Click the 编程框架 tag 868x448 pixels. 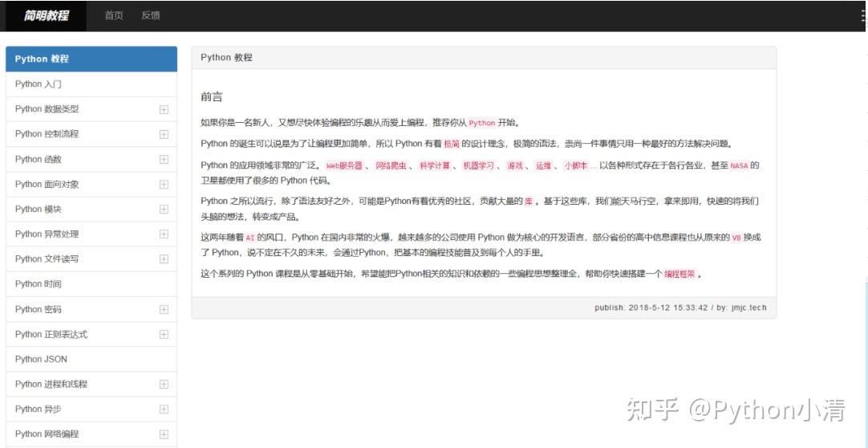679,274
